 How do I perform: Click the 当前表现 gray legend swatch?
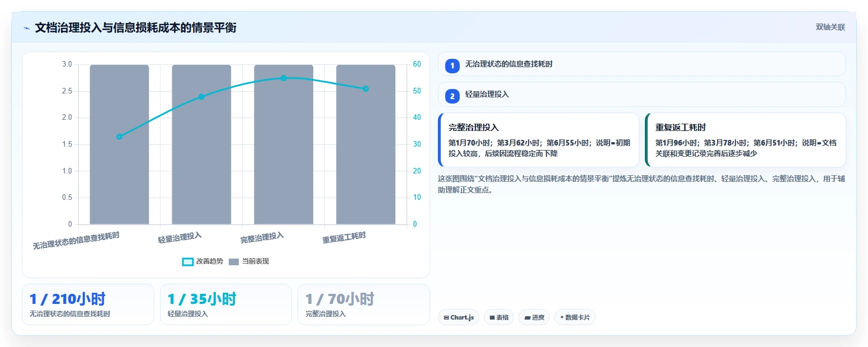point(234,261)
